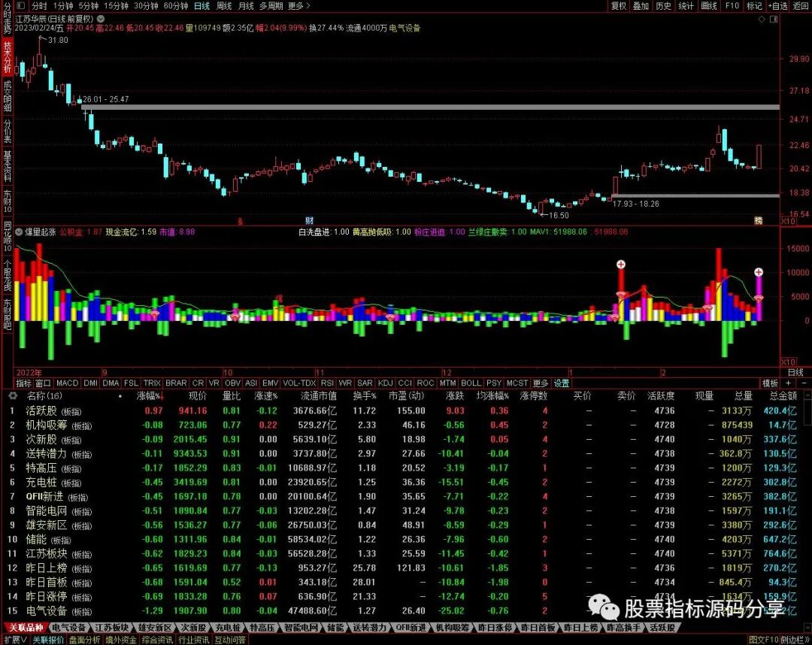This screenshot has width=812, height=645.
Task: Select the 储能 row in the table
Action: coord(404,540)
